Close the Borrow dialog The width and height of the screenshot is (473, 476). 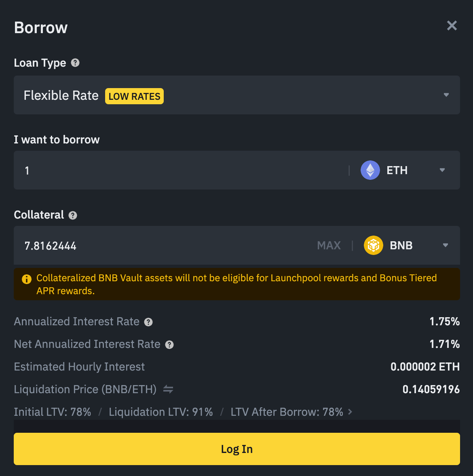tap(452, 26)
